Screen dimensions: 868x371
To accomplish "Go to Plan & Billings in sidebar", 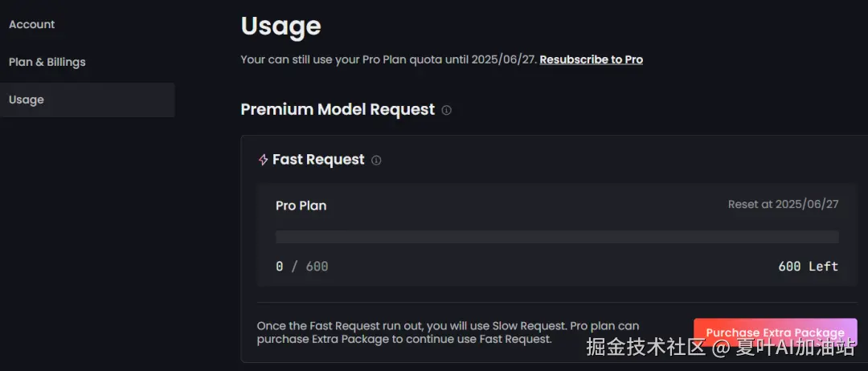I will [47, 62].
